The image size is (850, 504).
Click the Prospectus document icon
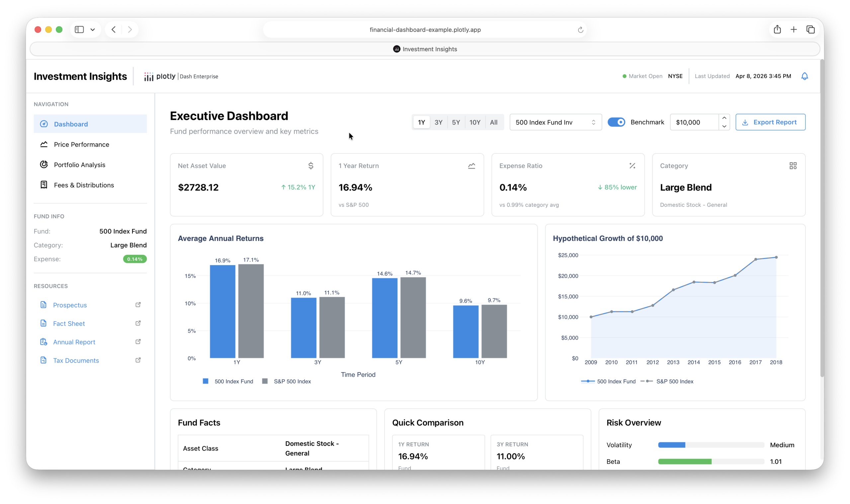(43, 305)
